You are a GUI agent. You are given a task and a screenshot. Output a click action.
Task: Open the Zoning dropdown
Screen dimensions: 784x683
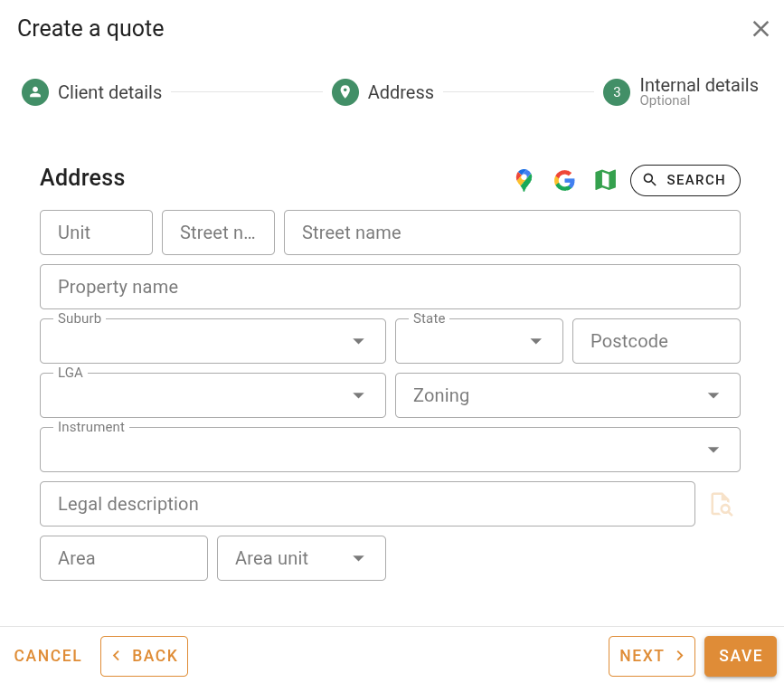point(713,395)
